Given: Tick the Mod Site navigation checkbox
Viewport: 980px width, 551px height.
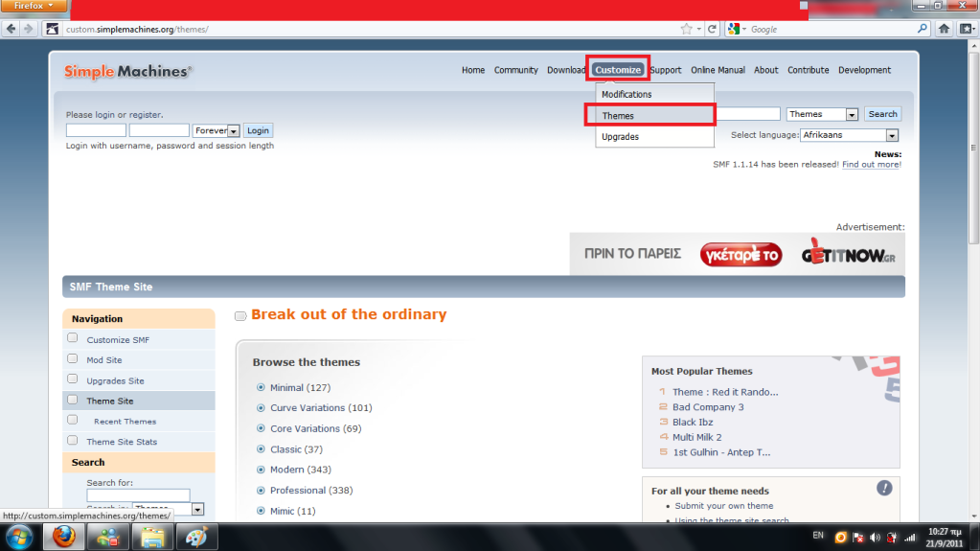Looking at the screenshot, I should [72, 358].
